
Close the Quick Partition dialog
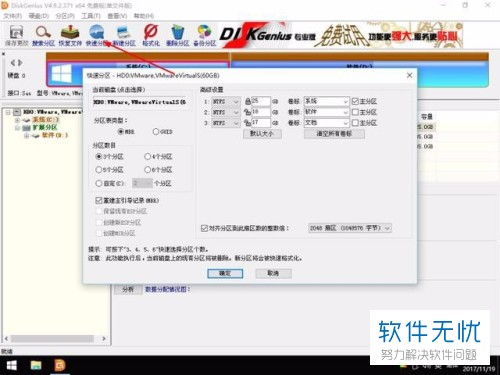click(x=409, y=76)
